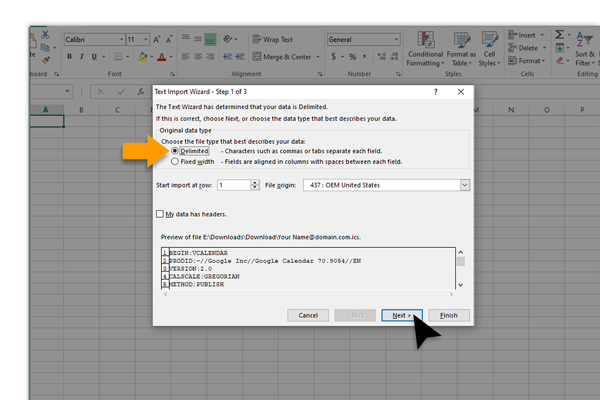Expand the Name Box dropdown arrow
This screenshot has height=400, width=600.
pyautogui.click(x=67, y=91)
